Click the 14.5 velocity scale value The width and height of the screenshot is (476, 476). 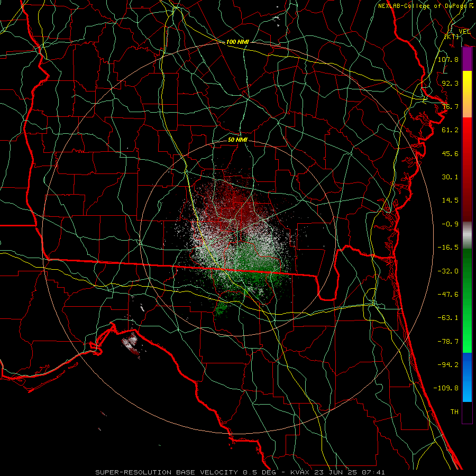pos(450,200)
